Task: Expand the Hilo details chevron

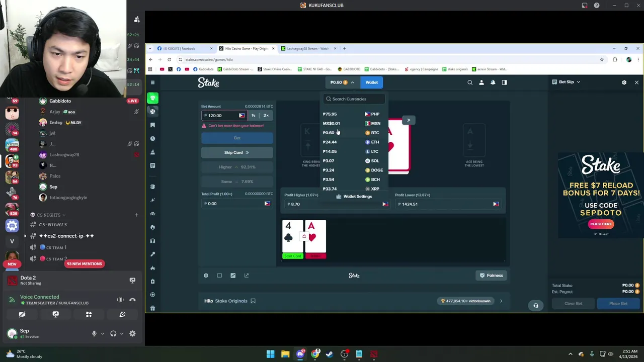Action: [501, 301]
